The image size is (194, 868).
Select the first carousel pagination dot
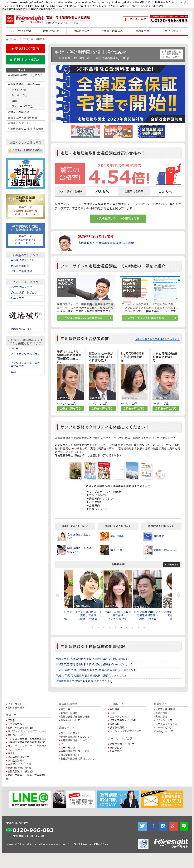pos(92,627)
